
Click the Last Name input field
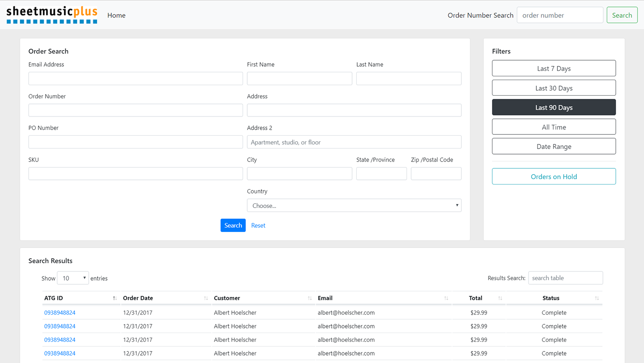point(409,78)
